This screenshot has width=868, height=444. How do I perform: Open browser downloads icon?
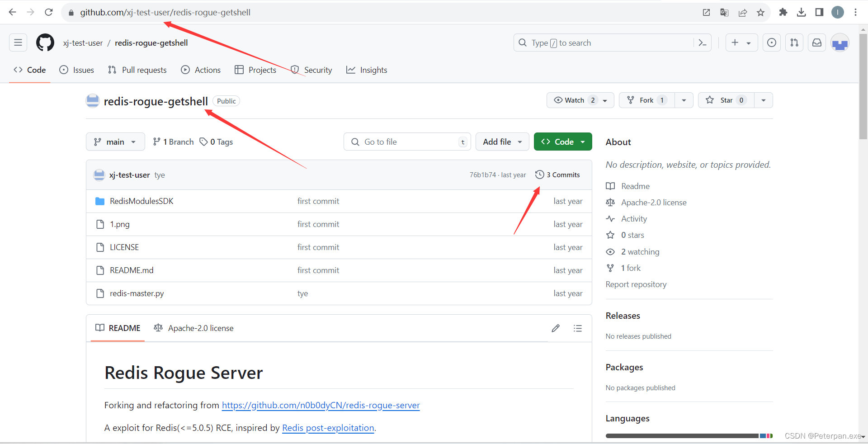coord(801,12)
